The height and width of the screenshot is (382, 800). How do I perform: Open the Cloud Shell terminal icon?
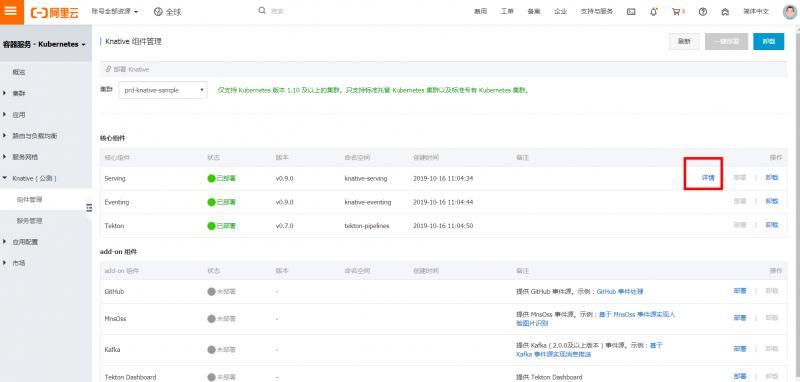coord(631,12)
